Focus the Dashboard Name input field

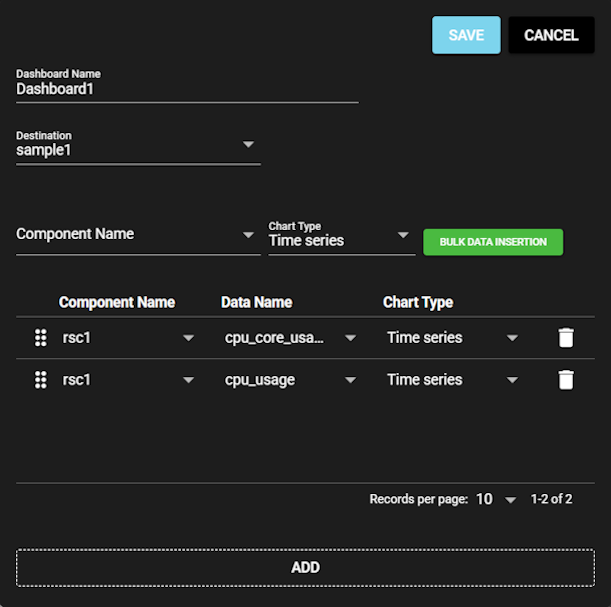(x=187, y=88)
